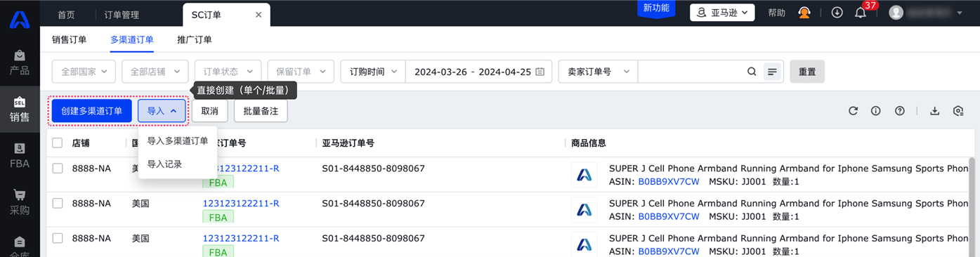Viewport: 980px width, 257px height.
Task: Open ASIN B0BB9XV7CW in second row
Action: coord(669,216)
